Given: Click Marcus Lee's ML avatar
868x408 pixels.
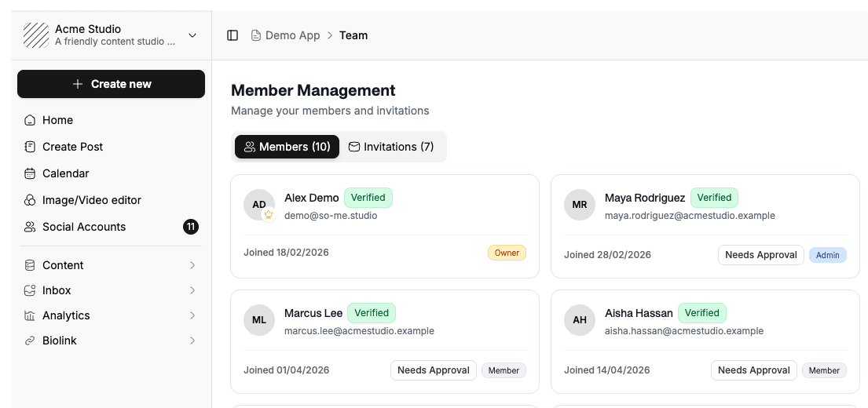Looking at the screenshot, I should pos(259,320).
